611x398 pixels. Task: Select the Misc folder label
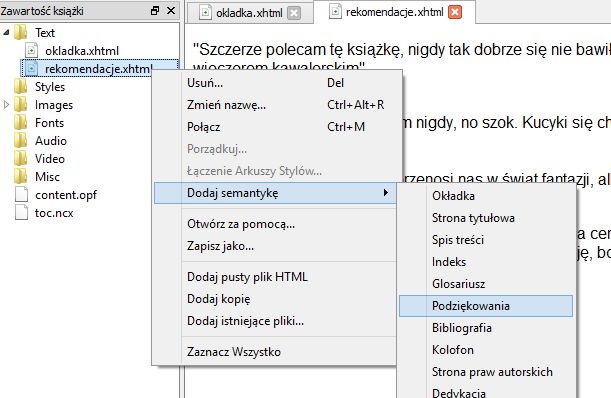tap(48, 177)
